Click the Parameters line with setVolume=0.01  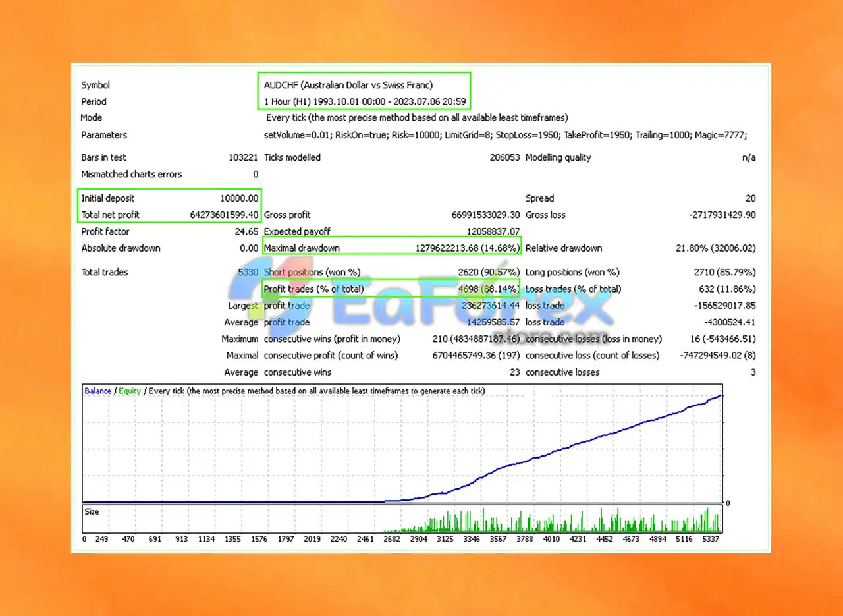[505, 135]
